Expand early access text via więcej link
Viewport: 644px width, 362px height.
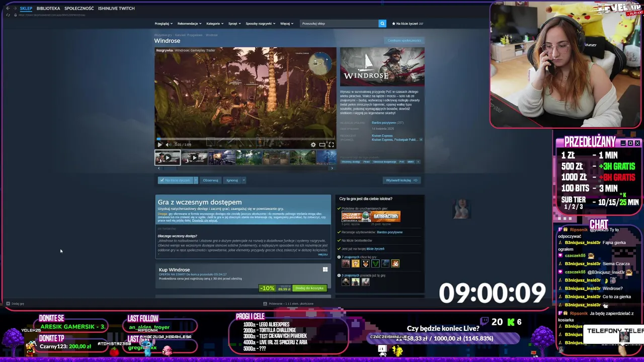pyautogui.click(x=323, y=254)
